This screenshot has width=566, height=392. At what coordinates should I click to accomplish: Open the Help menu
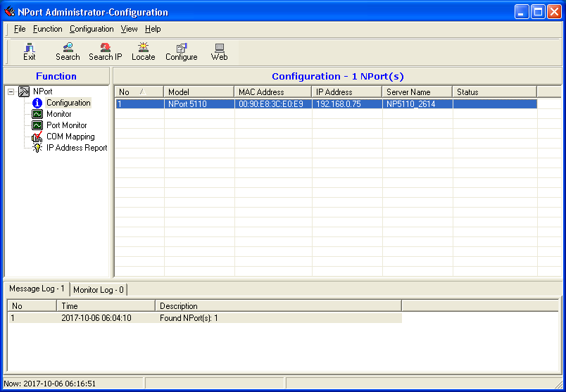[x=153, y=29]
